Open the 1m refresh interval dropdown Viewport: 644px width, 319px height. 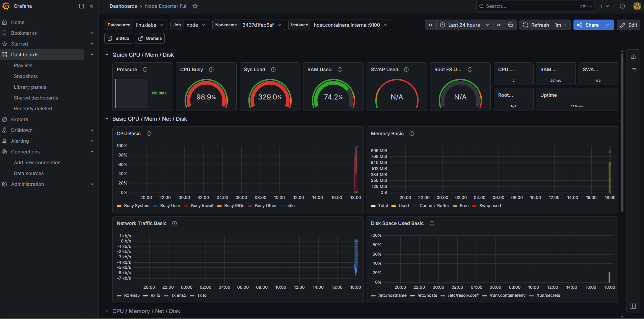[x=561, y=25]
